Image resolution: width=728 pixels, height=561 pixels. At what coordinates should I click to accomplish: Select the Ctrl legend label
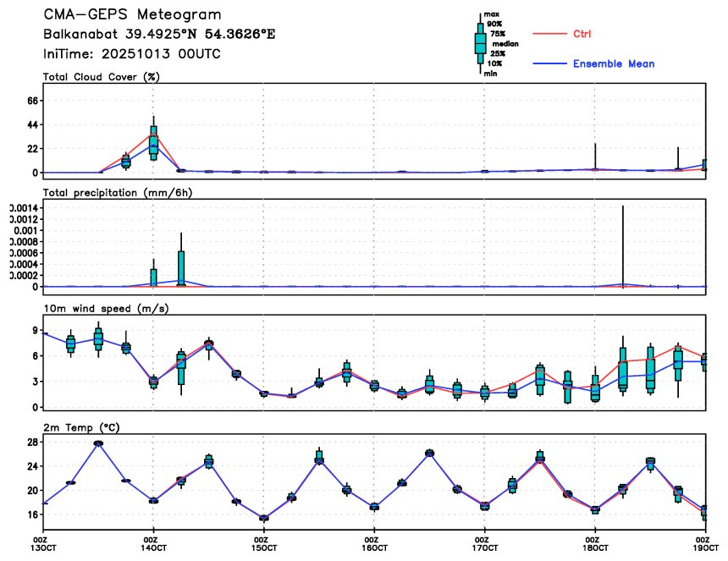point(582,34)
